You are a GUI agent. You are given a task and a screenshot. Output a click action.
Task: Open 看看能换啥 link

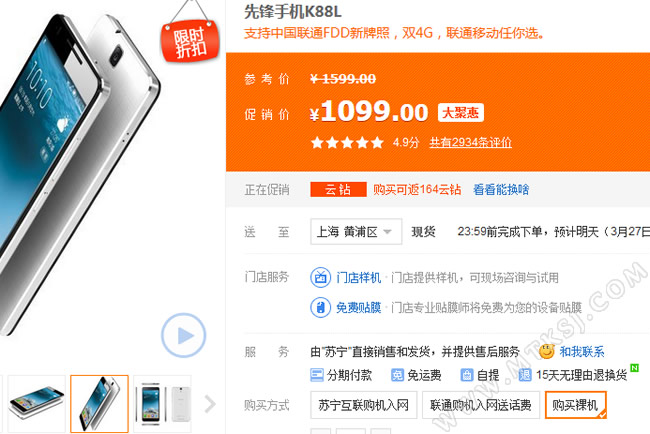pos(501,190)
